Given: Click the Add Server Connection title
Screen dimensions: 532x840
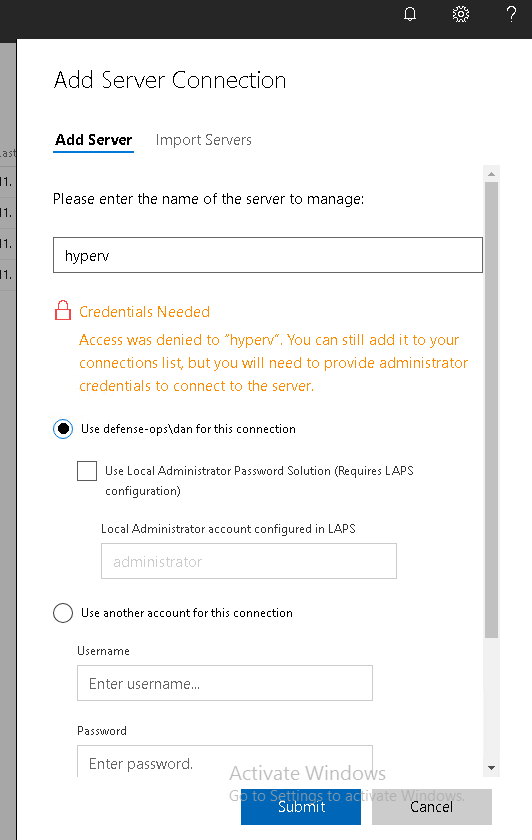Looking at the screenshot, I should 170,80.
